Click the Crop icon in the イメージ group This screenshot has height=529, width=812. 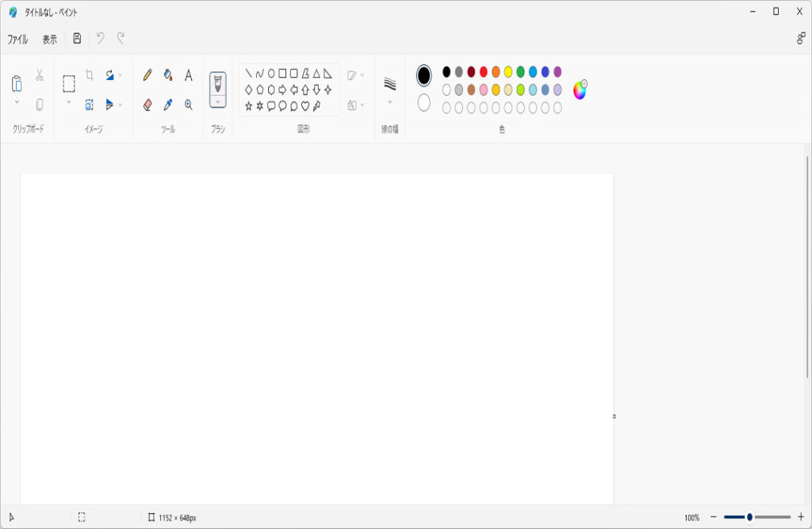pos(90,75)
